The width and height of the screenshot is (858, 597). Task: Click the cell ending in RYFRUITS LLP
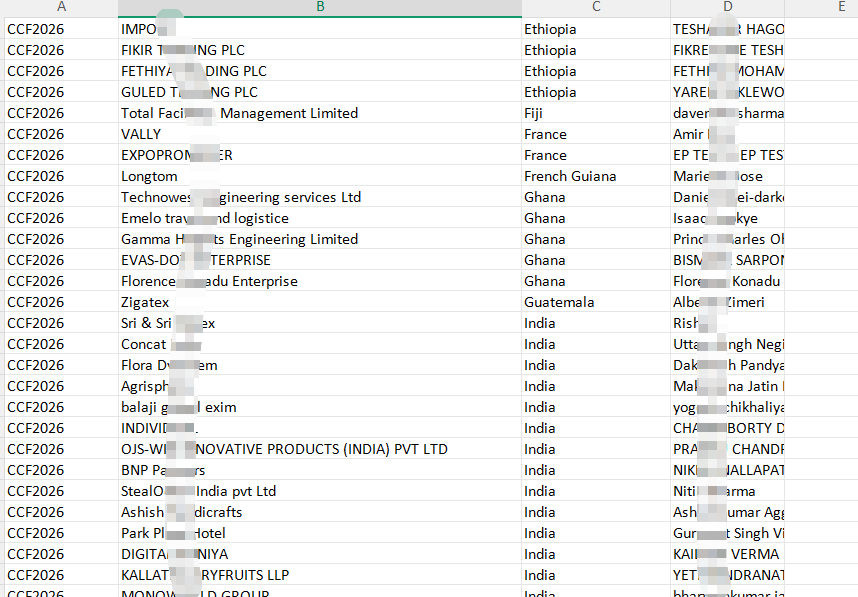319,575
